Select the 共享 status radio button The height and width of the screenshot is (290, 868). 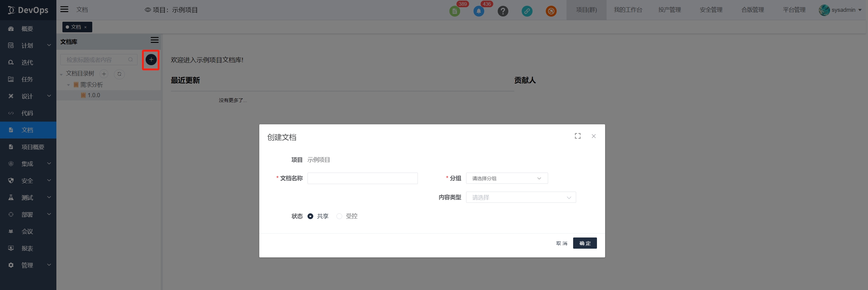click(310, 216)
